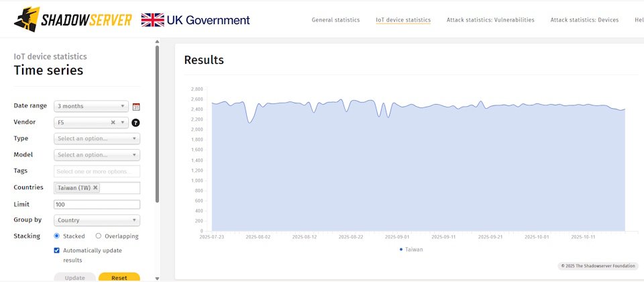Click the UK Government flag logo
Screen dimensions: 644x282
coord(153,20)
